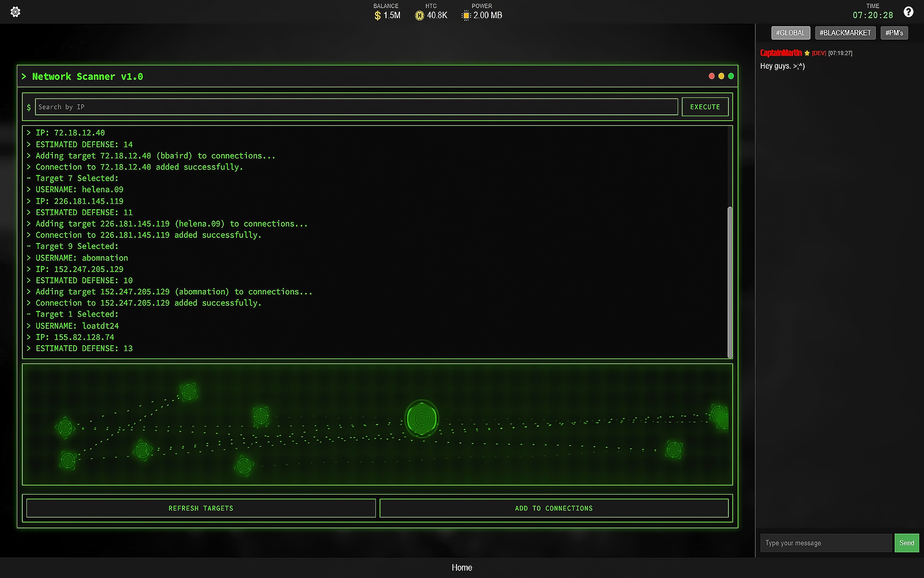924x578 pixels.
Task: Open the #PM's chat tab
Action: tap(894, 33)
